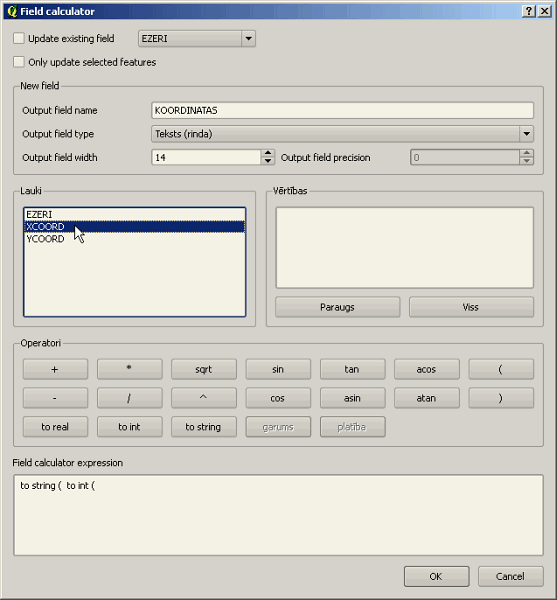Open the EZERI existing field dropdown
557x600 pixels.
tap(197, 39)
